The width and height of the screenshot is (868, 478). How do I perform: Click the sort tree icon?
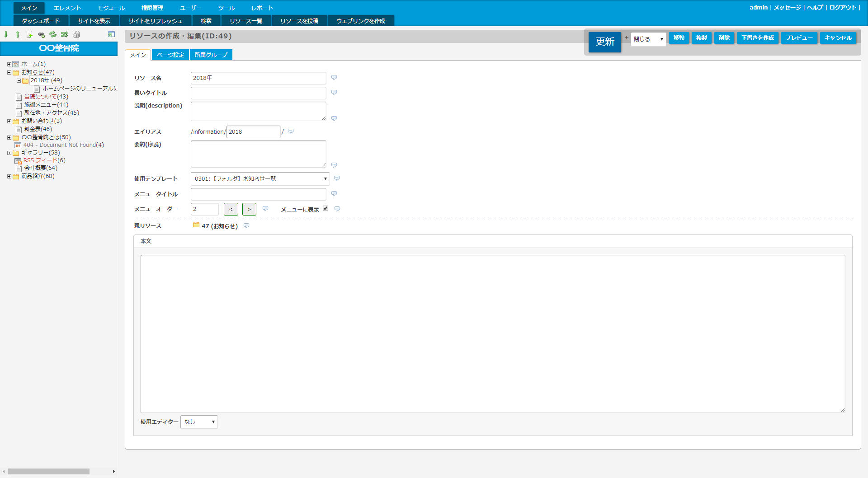pos(64,34)
